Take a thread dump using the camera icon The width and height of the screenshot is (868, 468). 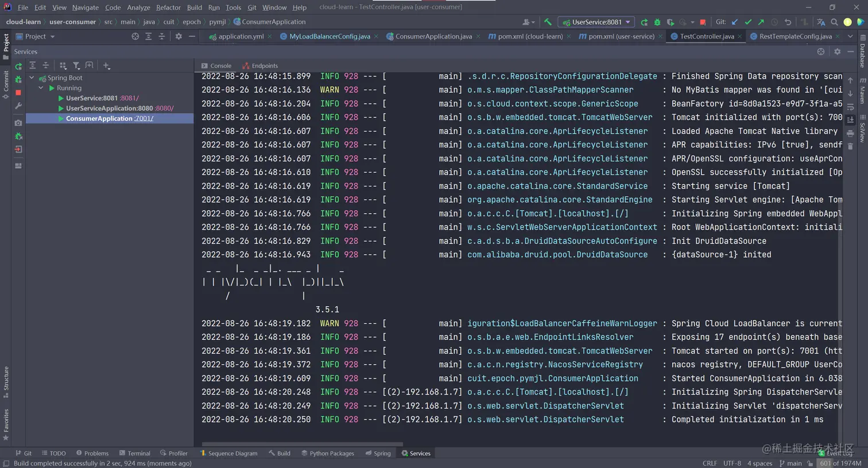pyautogui.click(x=18, y=122)
